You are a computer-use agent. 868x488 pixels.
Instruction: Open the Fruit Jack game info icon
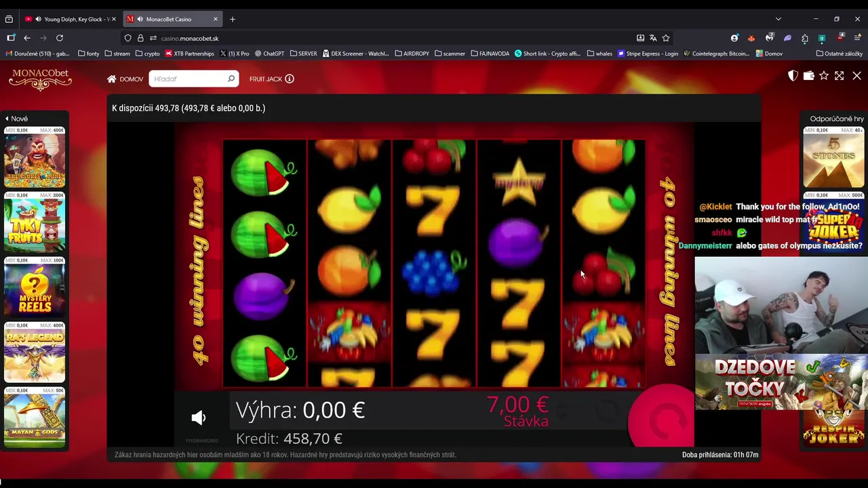(x=290, y=79)
